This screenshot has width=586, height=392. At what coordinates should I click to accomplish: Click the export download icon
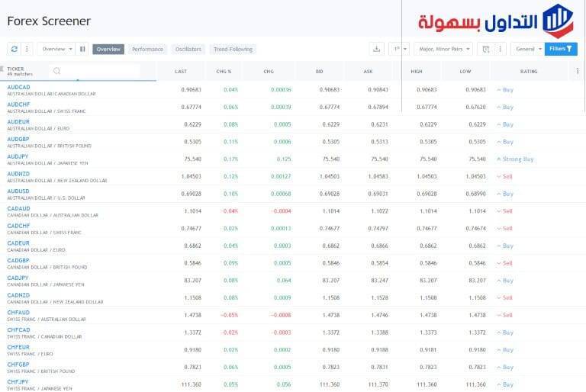pos(377,49)
